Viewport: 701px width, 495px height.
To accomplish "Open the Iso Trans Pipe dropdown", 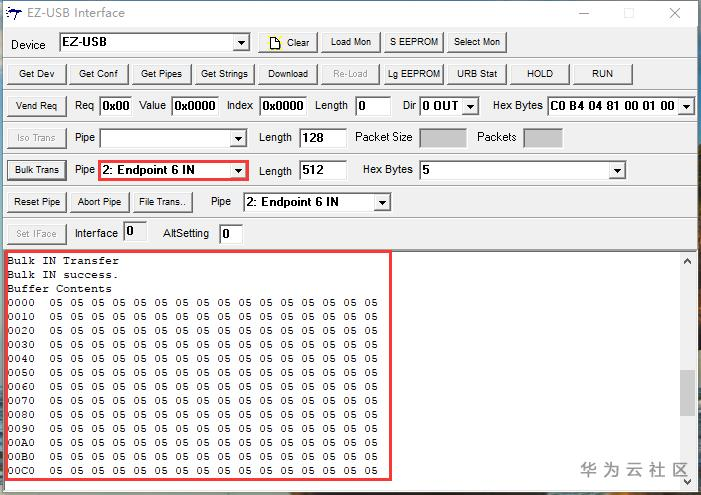I will click(x=238, y=138).
